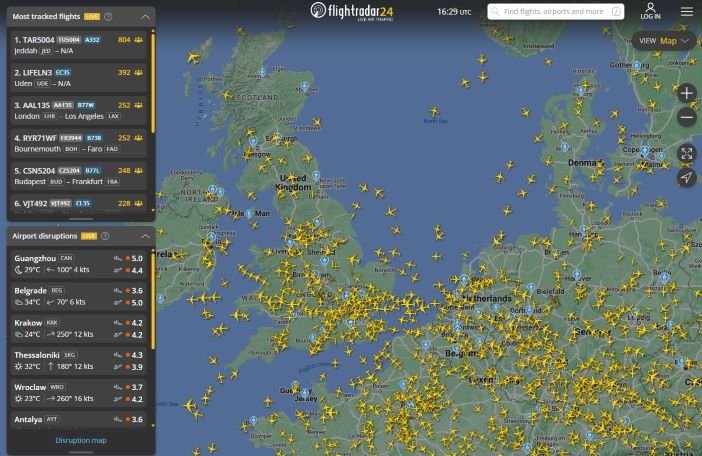702x456 pixels.
Task: Click the LHR airport code tag
Action: [x=49, y=116]
